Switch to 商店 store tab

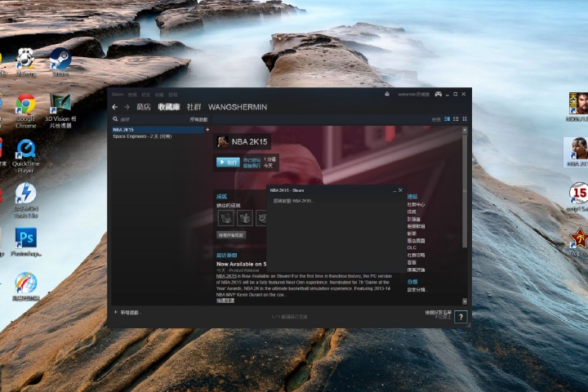(x=143, y=107)
